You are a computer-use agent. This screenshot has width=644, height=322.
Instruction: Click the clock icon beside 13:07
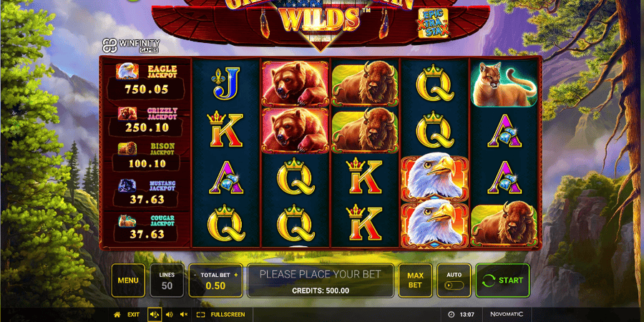[x=451, y=315]
